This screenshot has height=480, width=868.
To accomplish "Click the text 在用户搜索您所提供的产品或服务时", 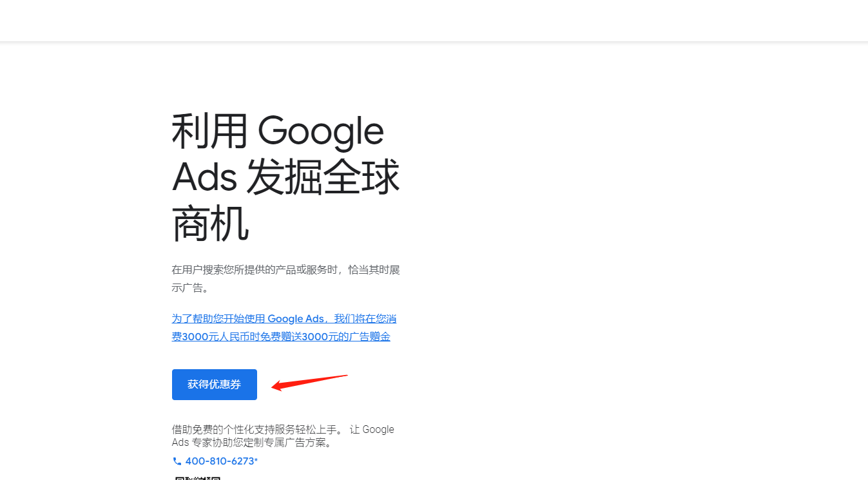I will (x=255, y=270).
